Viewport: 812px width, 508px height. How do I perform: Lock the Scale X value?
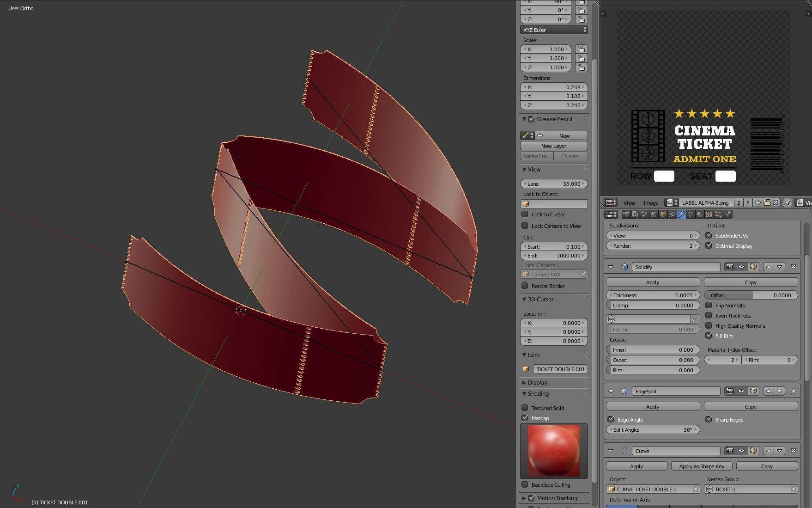point(582,49)
